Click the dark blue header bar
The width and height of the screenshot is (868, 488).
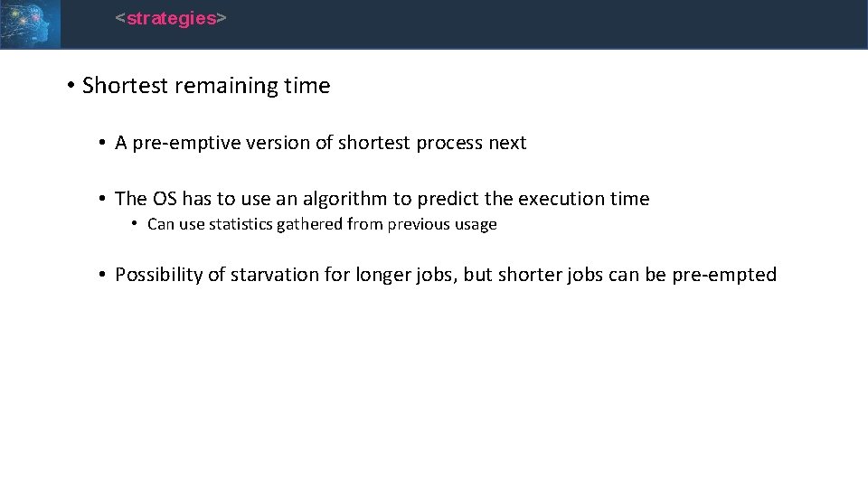(x=464, y=23)
